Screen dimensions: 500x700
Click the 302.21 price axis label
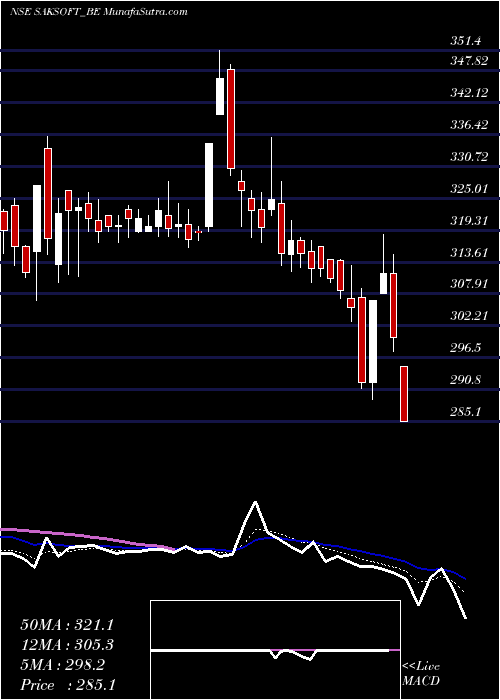[469, 317]
